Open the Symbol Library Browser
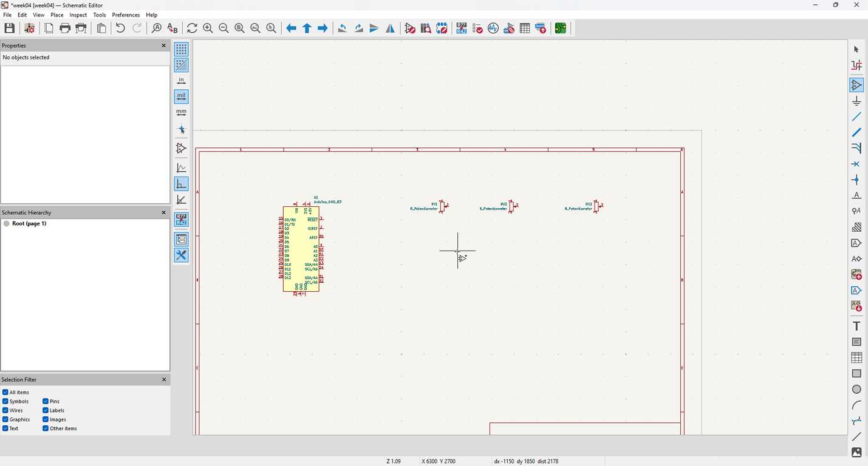 [x=426, y=28]
